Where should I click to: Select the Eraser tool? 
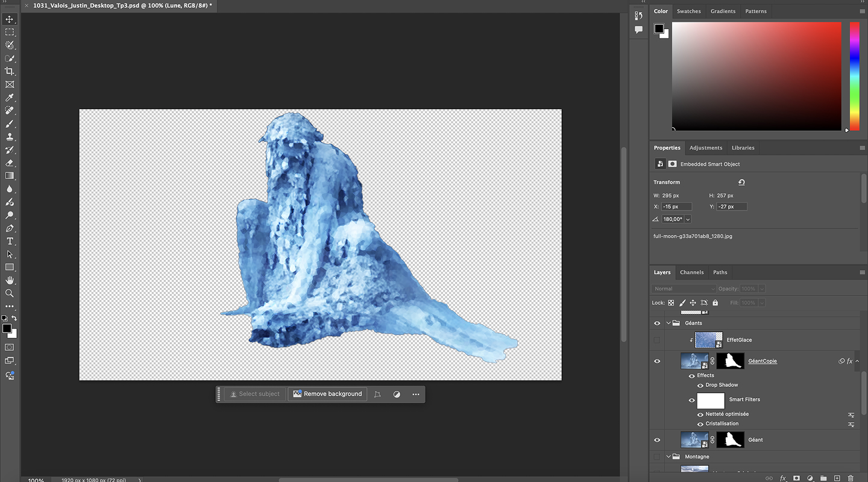(10, 163)
